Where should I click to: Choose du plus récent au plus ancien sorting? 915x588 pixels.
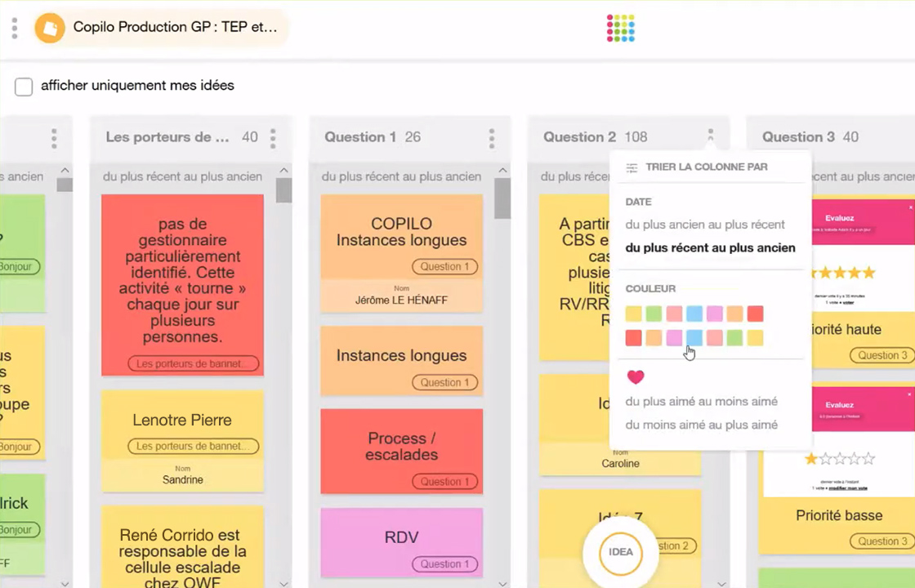710,248
